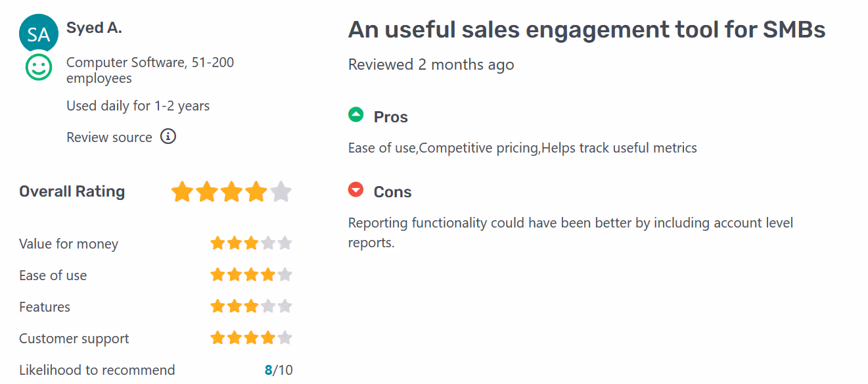Click the first Value for money star
The image size is (868, 384).
coord(217,243)
